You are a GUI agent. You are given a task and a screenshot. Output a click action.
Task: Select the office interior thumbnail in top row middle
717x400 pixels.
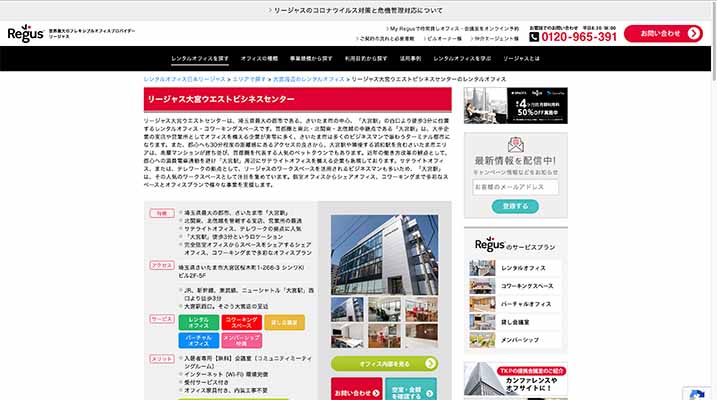[x=384, y=309]
